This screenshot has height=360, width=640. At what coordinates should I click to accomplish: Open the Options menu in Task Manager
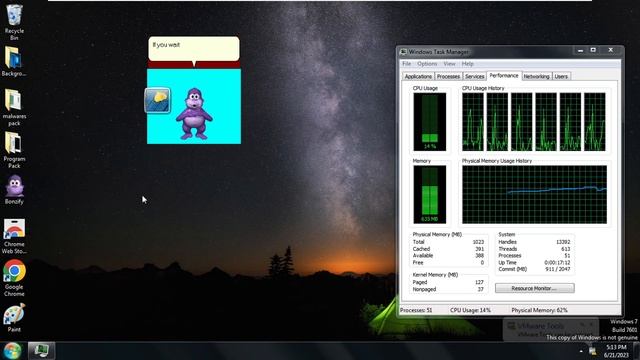427,64
